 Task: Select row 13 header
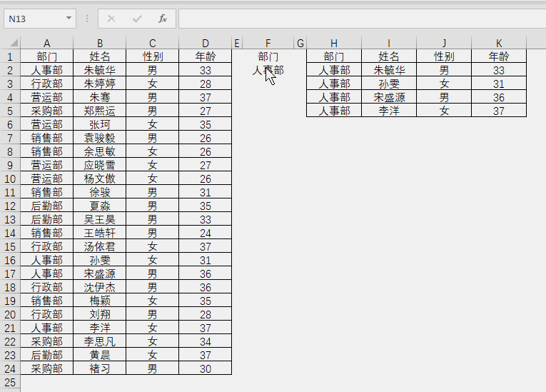click(x=10, y=219)
